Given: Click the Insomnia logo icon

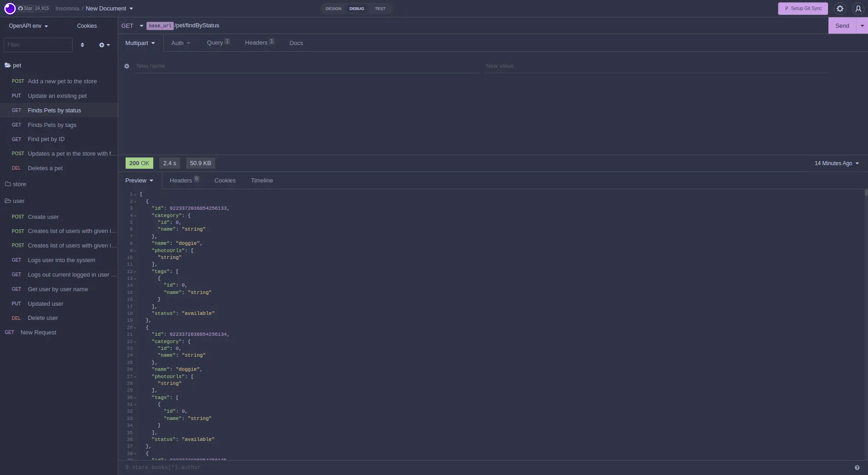Looking at the screenshot, I should (10, 9).
